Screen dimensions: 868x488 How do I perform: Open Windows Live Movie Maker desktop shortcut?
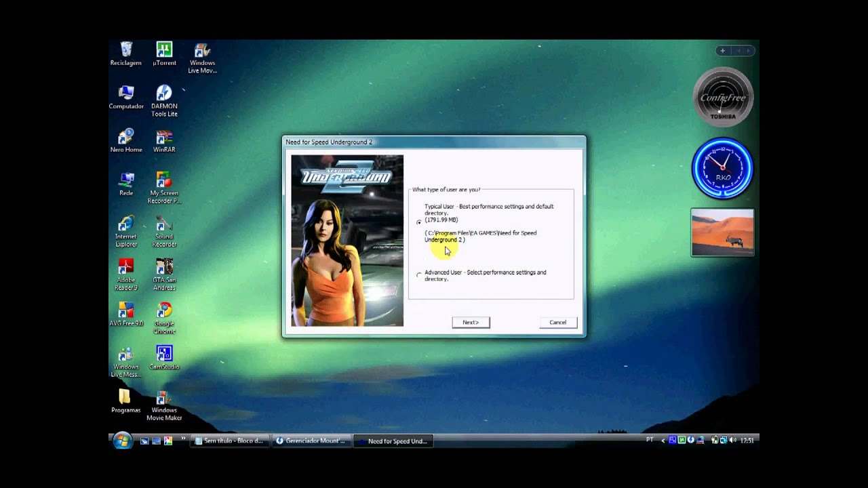click(202, 58)
